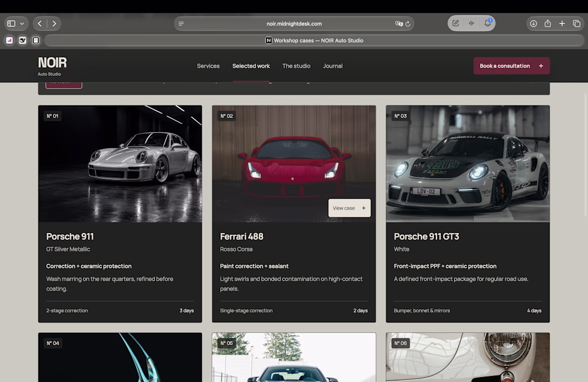Viewport: 588px width, 382px height.
Task: Click the notifications bell icon
Action: [x=488, y=24]
